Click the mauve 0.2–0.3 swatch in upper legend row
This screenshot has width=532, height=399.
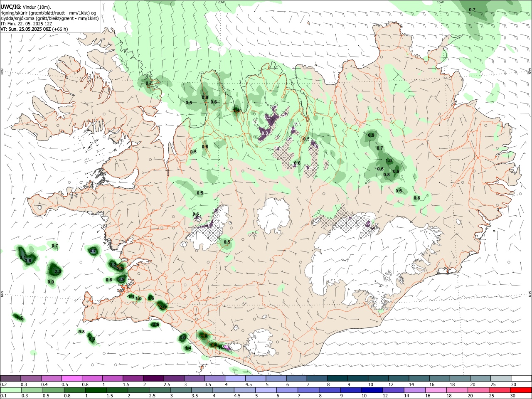[x=10, y=378]
